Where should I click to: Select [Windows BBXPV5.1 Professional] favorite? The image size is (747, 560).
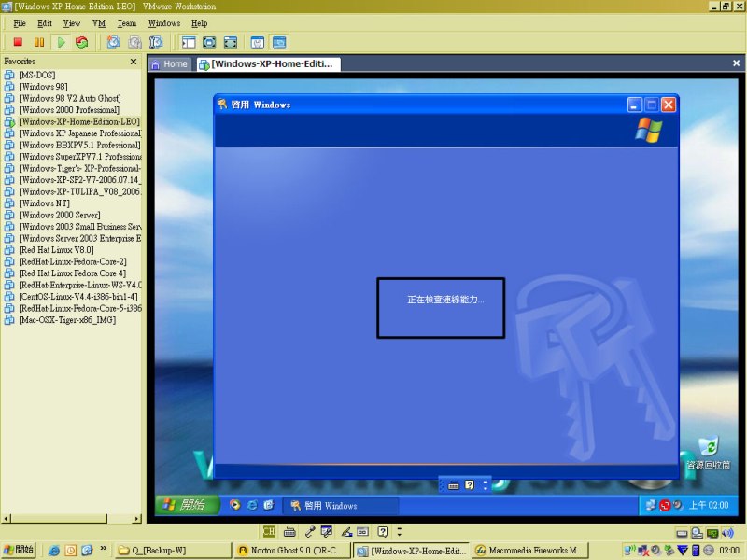(79, 146)
